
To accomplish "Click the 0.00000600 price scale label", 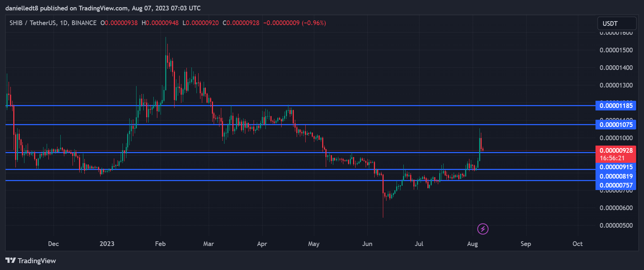I will tap(616, 208).
